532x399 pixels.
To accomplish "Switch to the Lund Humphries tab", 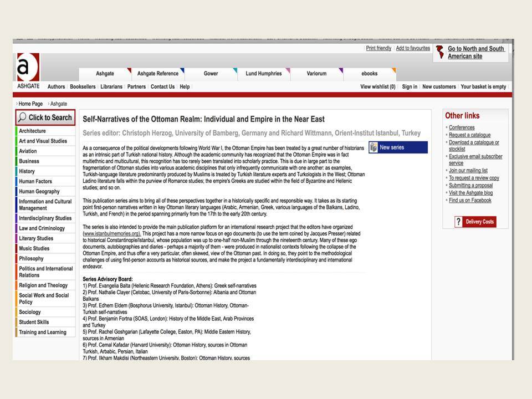I will pyautogui.click(x=264, y=74).
